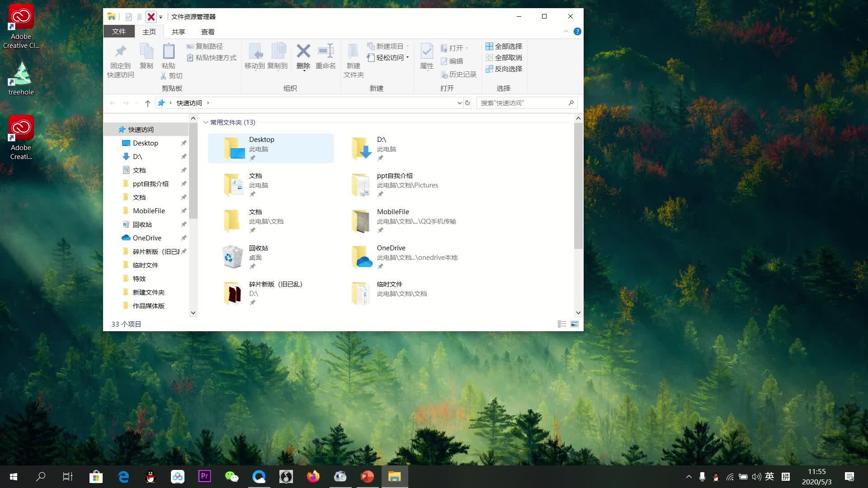Screen dimensions: 868x488
Task: Collapse the Frequent folders (常用文件夹) group
Action: 206,122
